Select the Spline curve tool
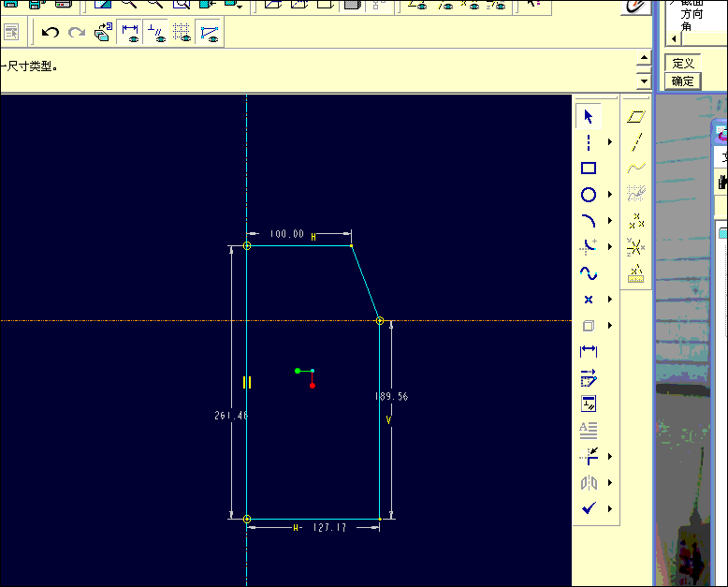Image resolution: width=728 pixels, height=587 pixels. coord(589,273)
